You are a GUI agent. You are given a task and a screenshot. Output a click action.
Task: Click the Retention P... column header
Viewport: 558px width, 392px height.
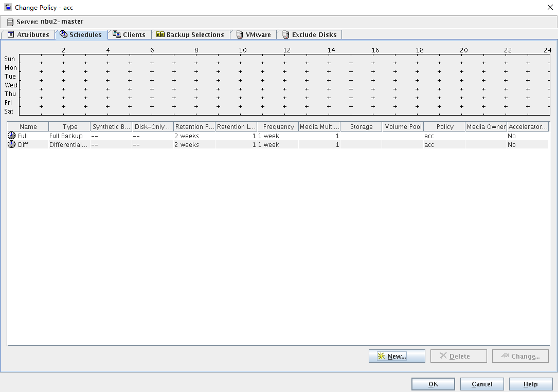point(194,126)
